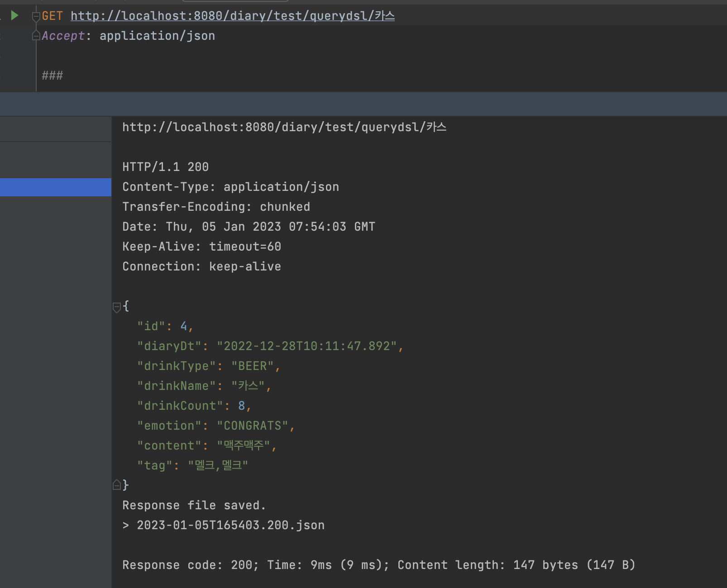Click the GET method keyword
This screenshot has width=727, height=588.
pyautogui.click(x=53, y=16)
